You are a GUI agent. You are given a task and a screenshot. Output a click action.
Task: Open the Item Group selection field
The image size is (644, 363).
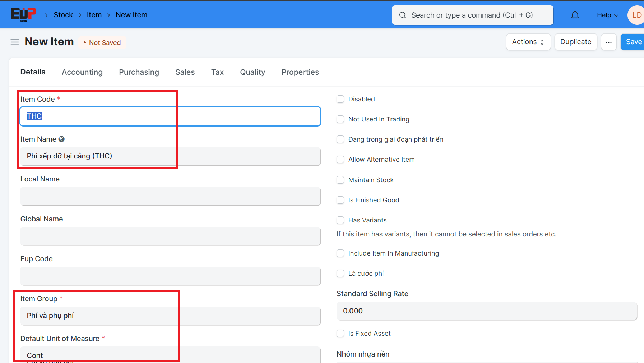[x=170, y=316]
